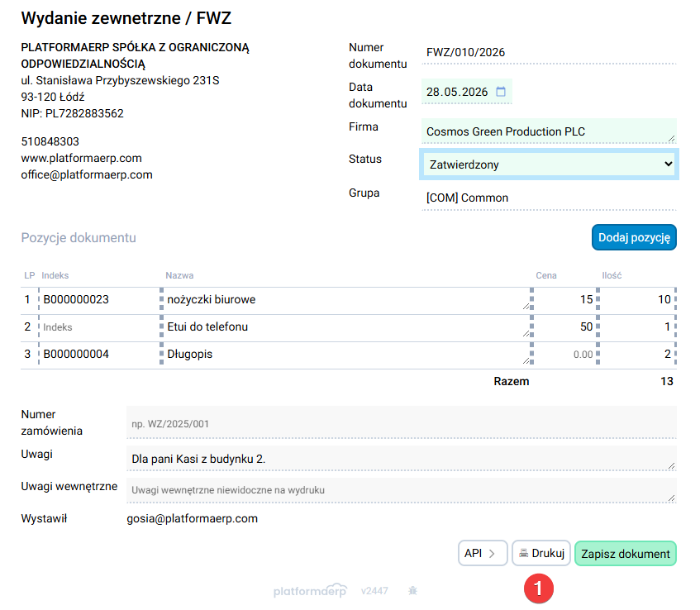Click quantity 1 in Etui do telefonu row
This screenshot has width=700, height=610.
coord(636,326)
